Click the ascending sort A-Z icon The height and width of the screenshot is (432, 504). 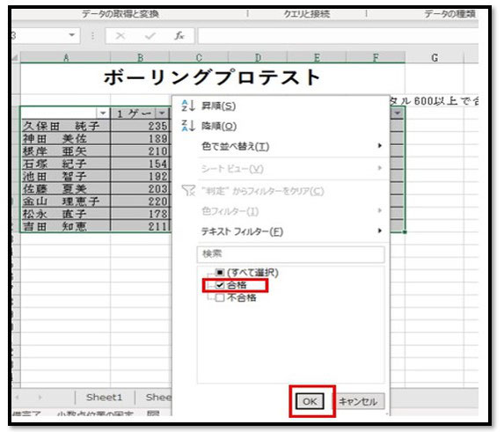coord(188,106)
